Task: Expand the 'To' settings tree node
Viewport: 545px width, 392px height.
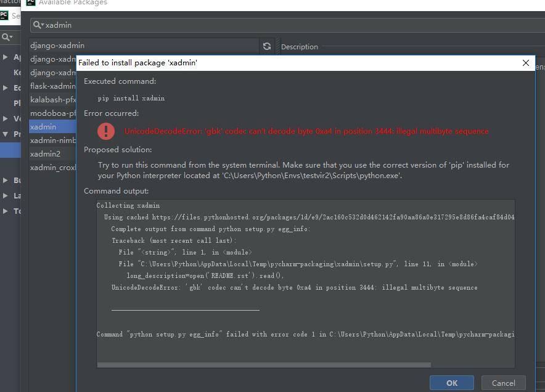Action: pos(5,211)
